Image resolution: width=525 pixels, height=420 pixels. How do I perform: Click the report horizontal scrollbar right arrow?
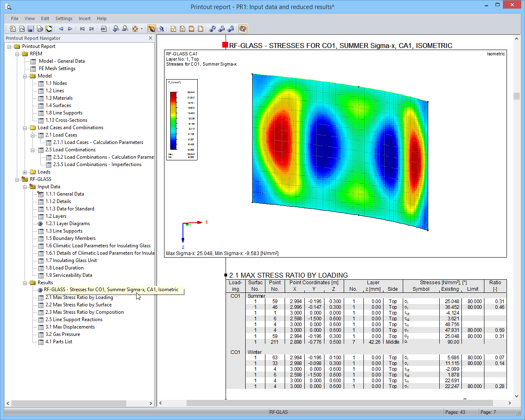[x=510, y=403]
